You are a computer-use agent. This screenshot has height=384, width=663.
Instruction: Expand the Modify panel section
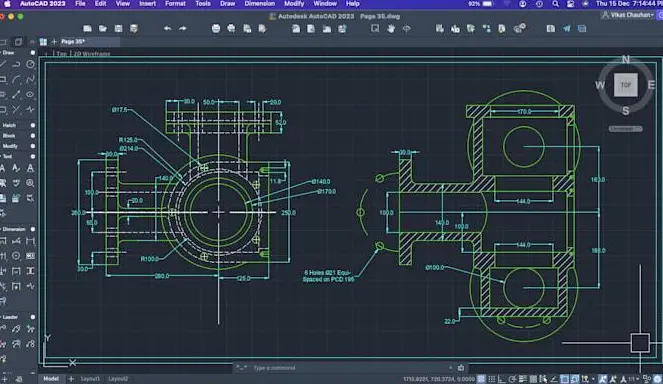(33, 146)
